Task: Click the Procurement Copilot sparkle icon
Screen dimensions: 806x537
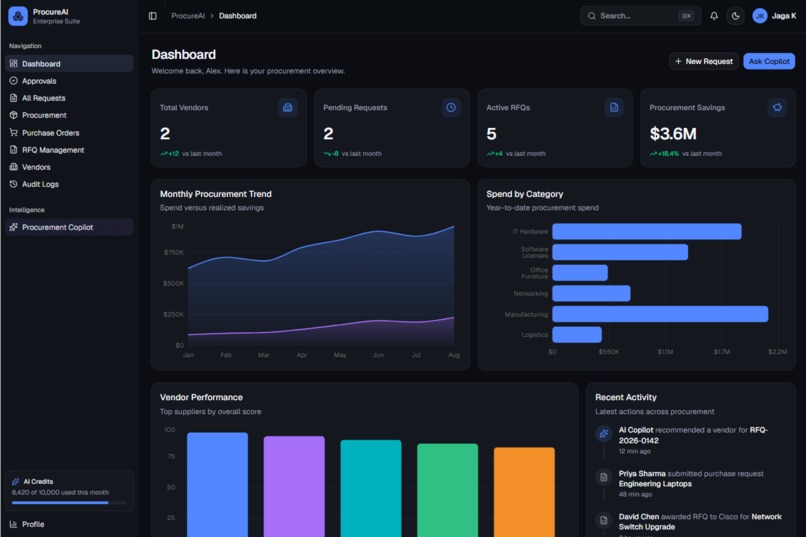Action: click(x=13, y=227)
